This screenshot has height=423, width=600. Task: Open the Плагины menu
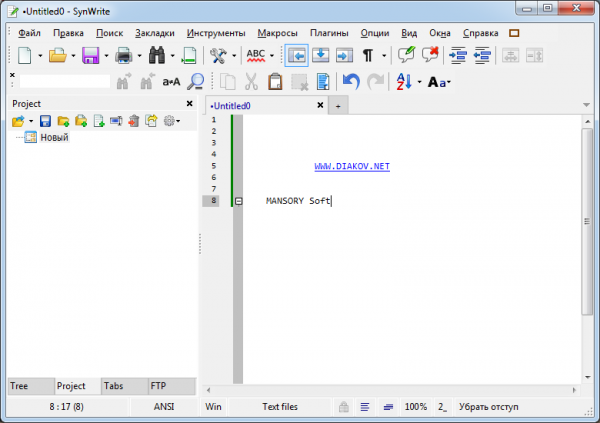(x=329, y=33)
